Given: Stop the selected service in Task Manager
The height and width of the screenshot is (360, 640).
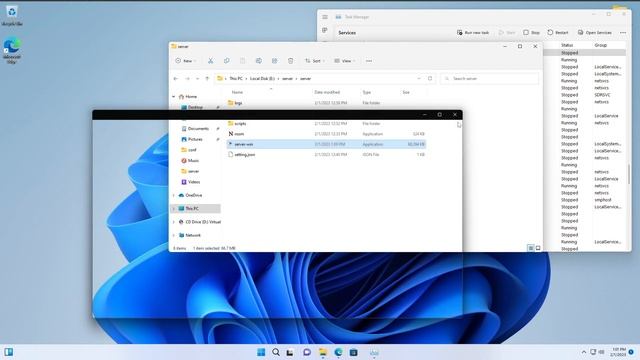Looking at the screenshot, I should (x=531, y=32).
